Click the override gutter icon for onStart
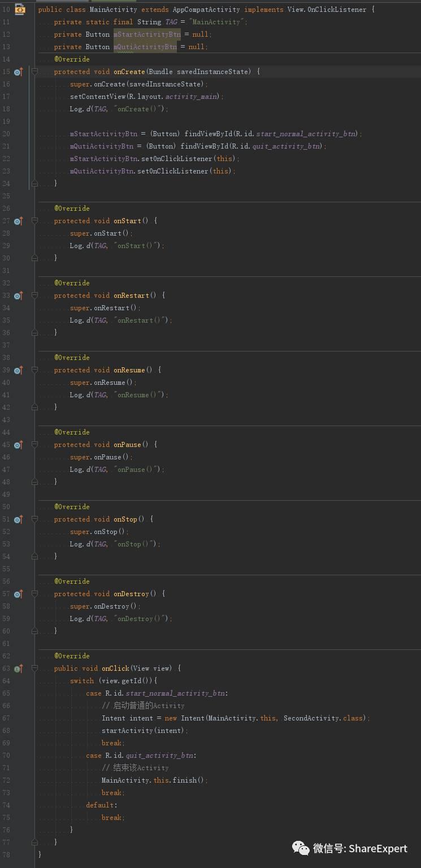 pos(18,221)
